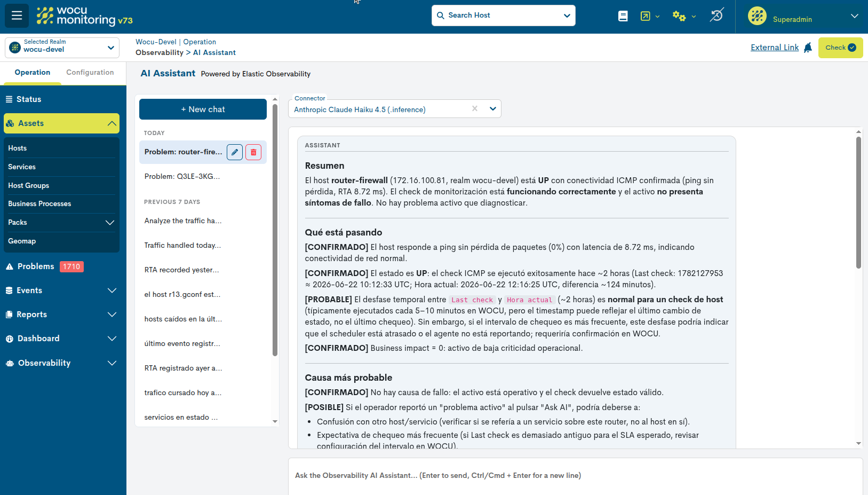Start a New chat
The height and width of the screenshot is (495, 868).
coord(203,109)
